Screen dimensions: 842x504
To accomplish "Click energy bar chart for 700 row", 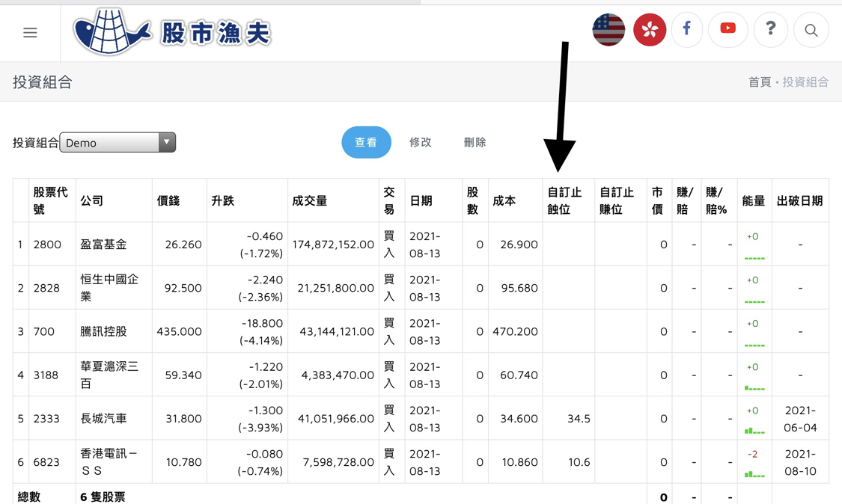I will [x=754, y=345].
